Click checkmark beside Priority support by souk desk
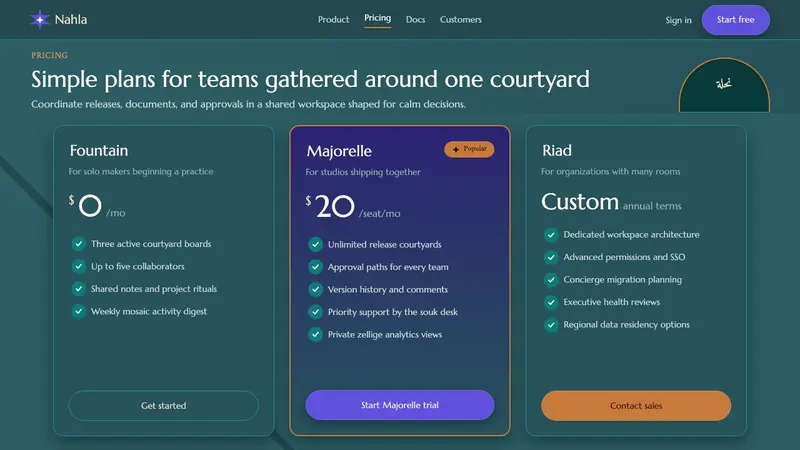The height and width of the screenshot is (450, 800). (x=315, y=312)
